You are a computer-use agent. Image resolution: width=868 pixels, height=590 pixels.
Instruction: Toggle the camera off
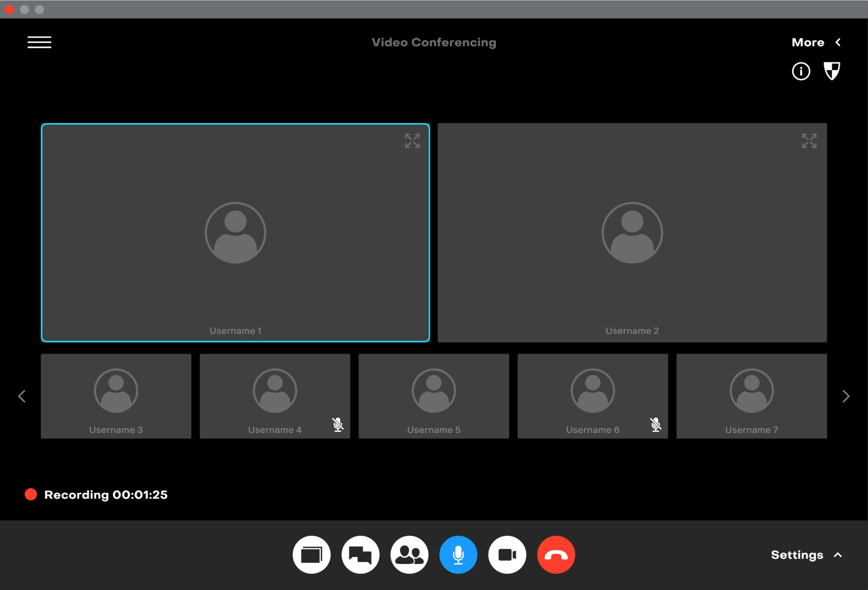coord(507,555)
